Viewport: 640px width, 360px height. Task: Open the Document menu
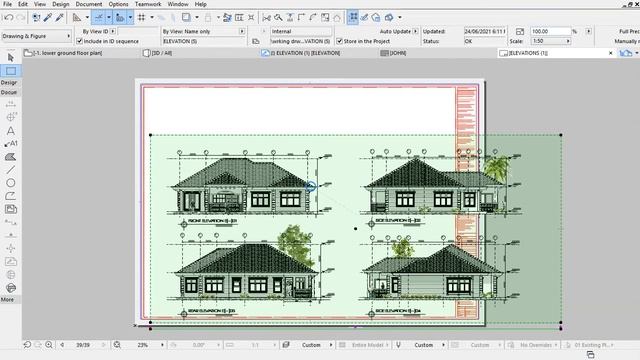coord(89,4)
